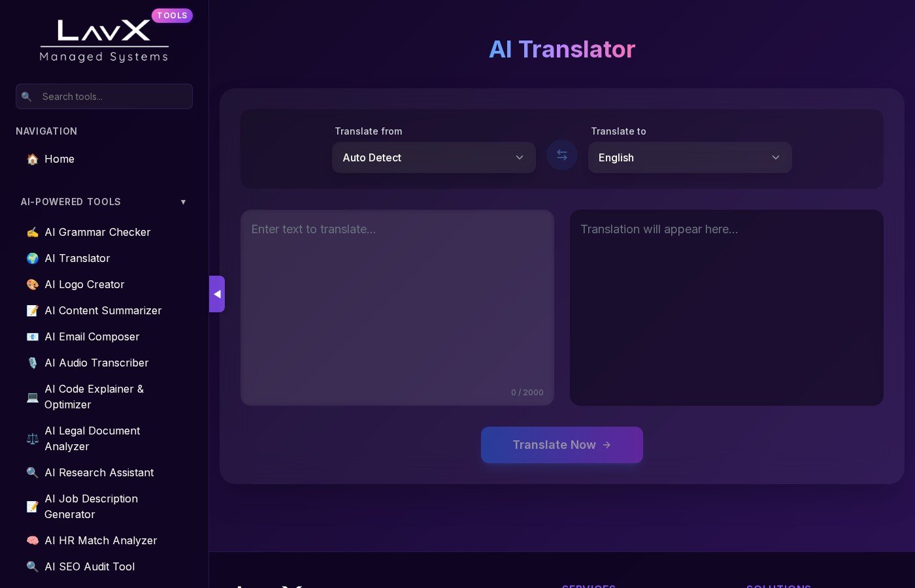Screen dimensions: 915x588
Task: Open the Translate to language dropdown
Action: pos(690,157)
